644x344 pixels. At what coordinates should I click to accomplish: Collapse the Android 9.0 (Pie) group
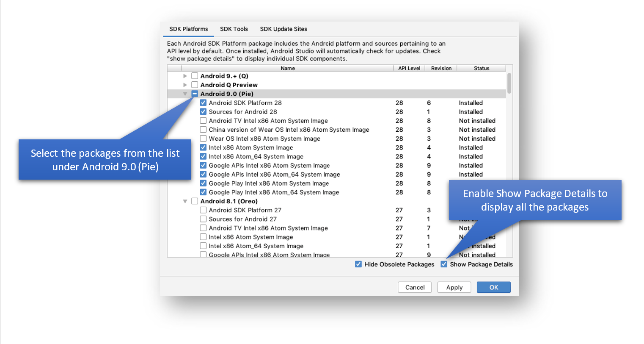coord(185,94)
